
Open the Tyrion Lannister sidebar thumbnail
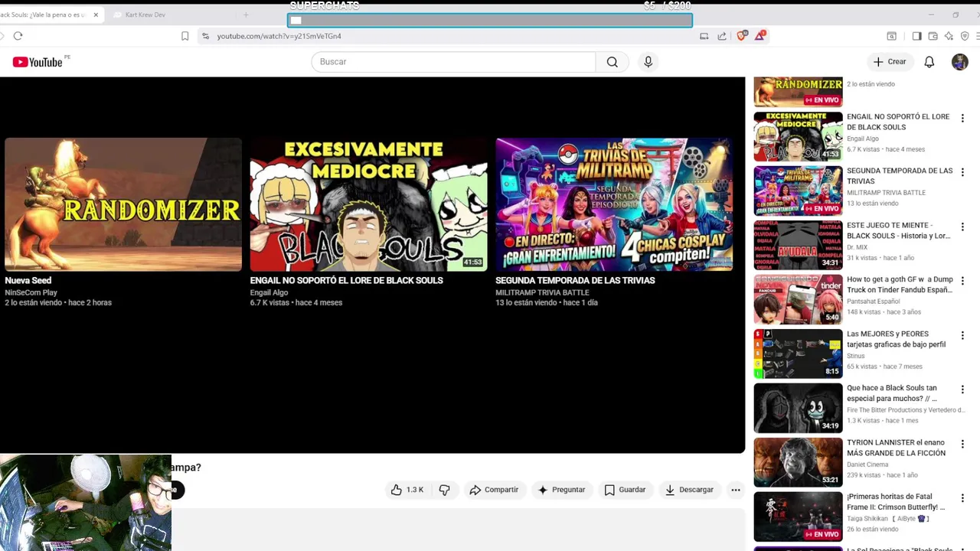(x=798, y=462)
